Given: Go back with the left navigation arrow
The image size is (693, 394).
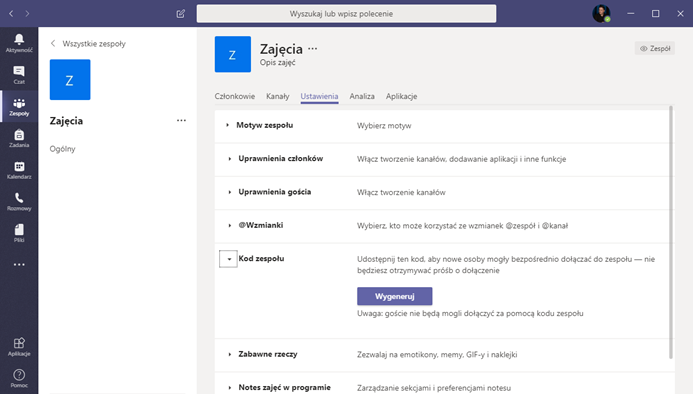Looking at the screenshot, I should (11, 14).
